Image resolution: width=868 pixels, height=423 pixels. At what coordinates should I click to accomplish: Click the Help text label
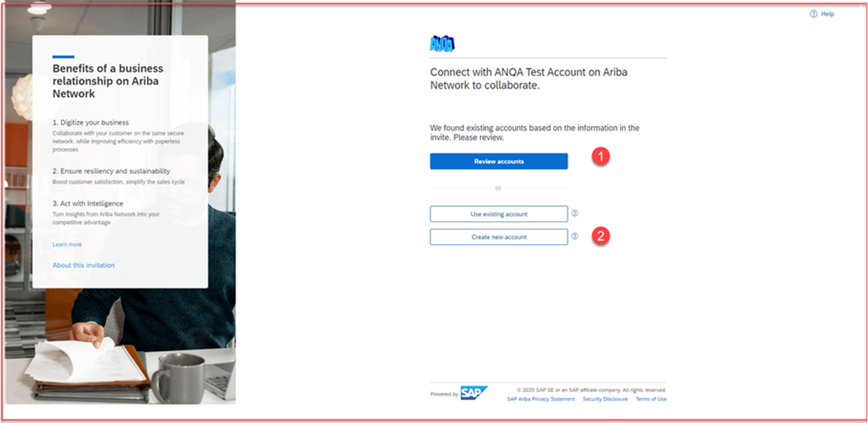point(827,14)
